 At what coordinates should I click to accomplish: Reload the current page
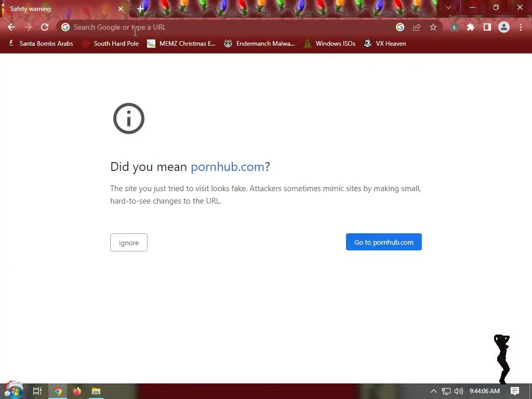tap(45, 27)
